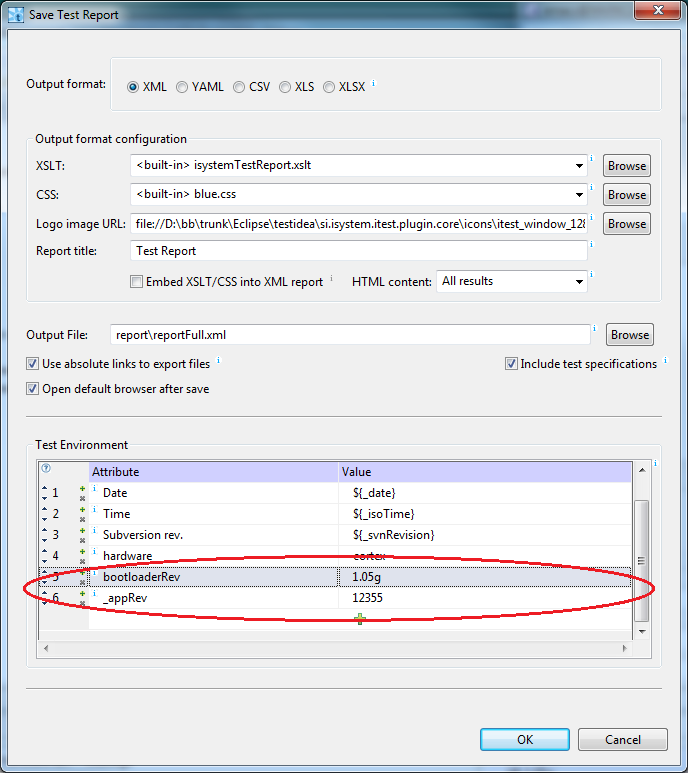Uncheck Open default browser after save
Viewport: 688px width, 773px height.
pos(33,389)
